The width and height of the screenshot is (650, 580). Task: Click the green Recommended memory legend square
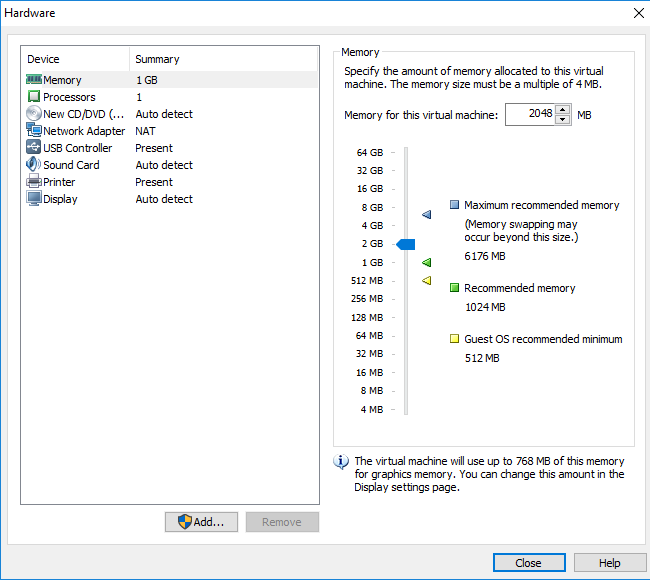coord(454,288)
